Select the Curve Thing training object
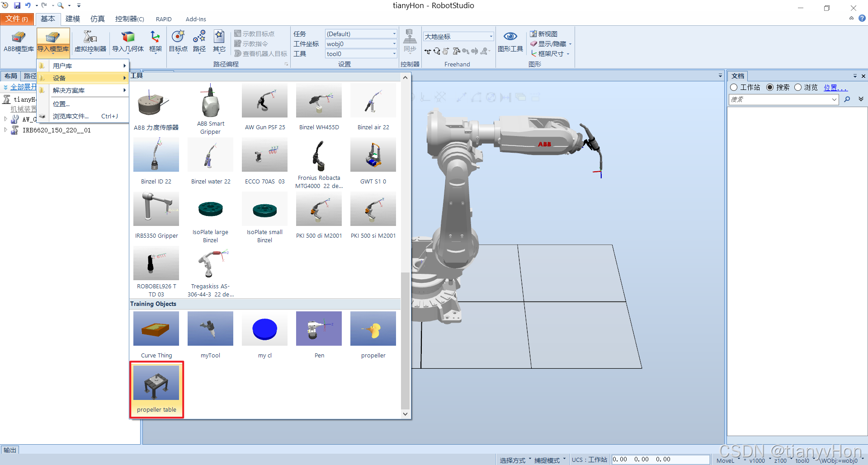 point(156,335)
